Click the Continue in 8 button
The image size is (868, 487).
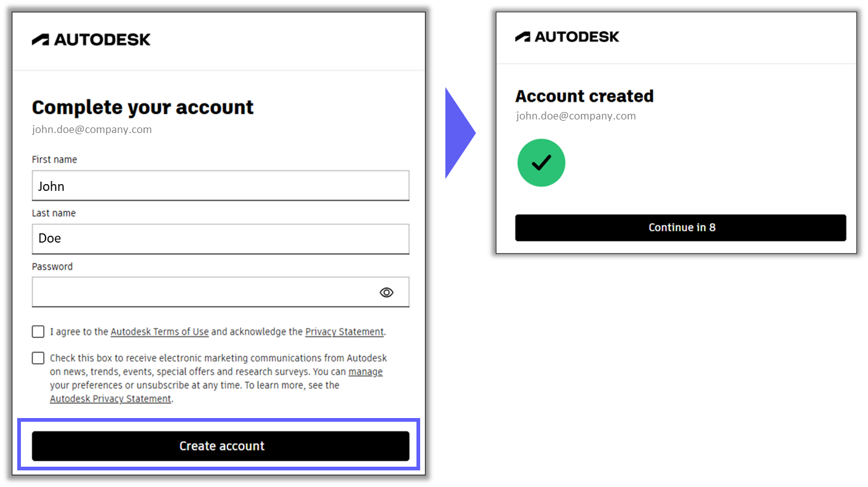click(x=680, y=228)
